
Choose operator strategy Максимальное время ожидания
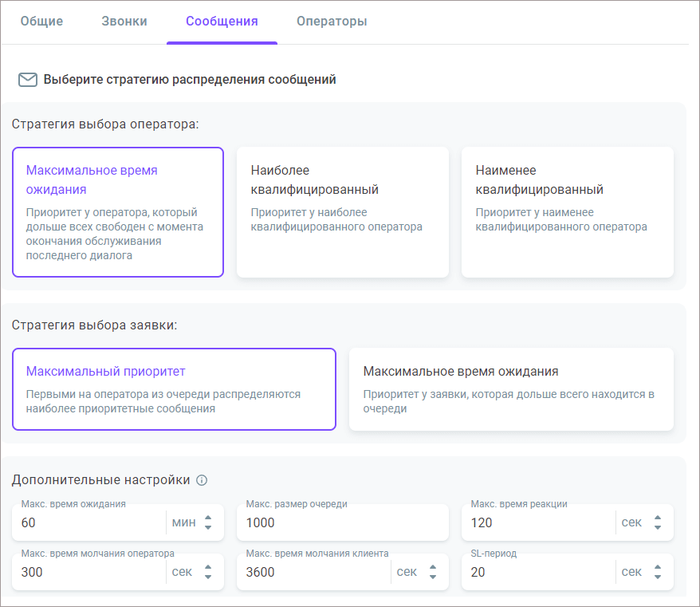[x=118, y=212]
